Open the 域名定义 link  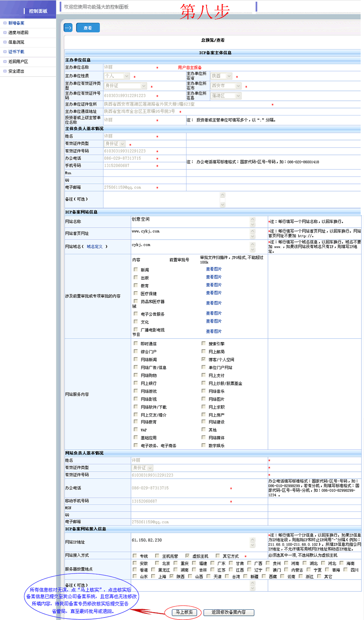click(94, 247)
